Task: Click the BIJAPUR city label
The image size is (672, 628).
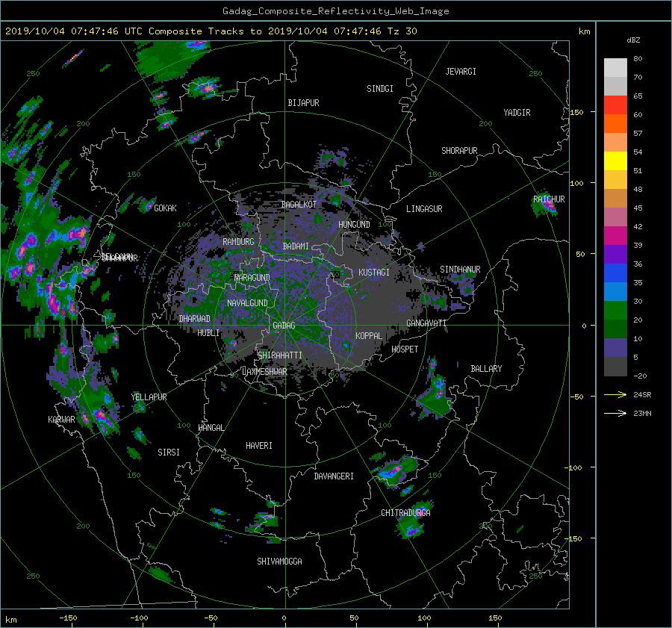Action: point(303,103)
